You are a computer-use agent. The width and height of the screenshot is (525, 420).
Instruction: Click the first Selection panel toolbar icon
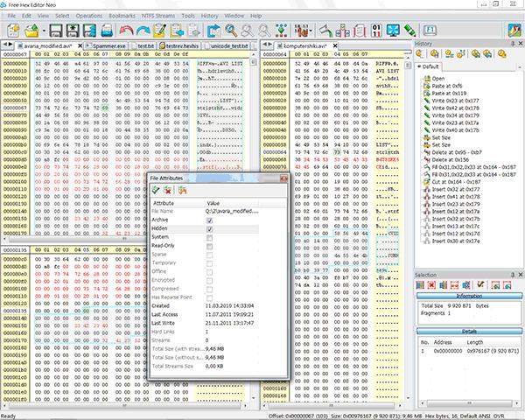(x=420, y=284)
